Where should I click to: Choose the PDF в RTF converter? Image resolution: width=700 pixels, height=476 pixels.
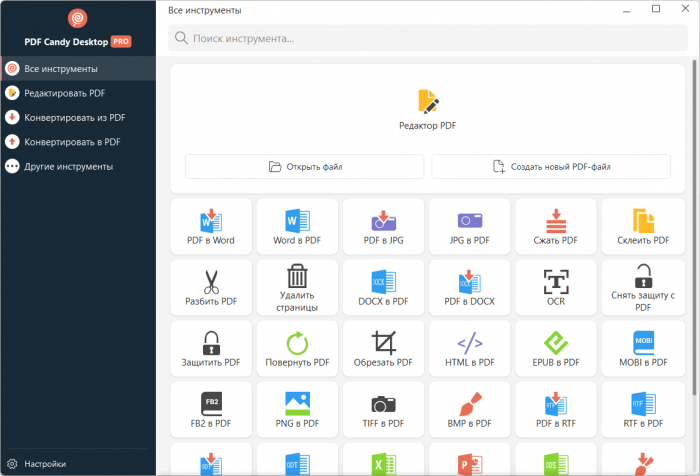556,410
